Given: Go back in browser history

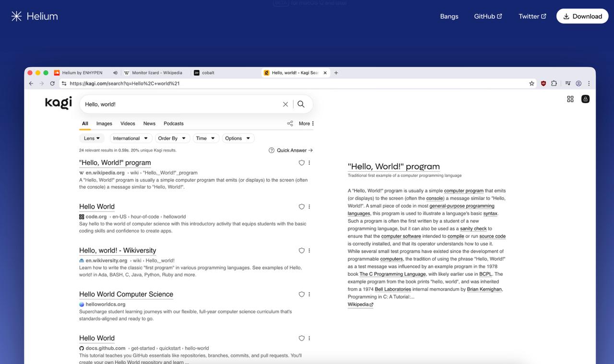Looking at the screenshot, I should coord(31,83).
